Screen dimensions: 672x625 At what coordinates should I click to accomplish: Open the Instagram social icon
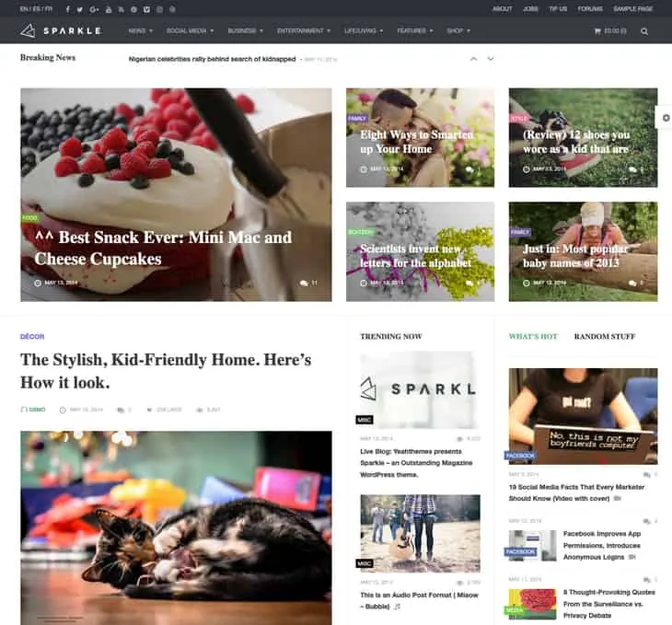159,9
